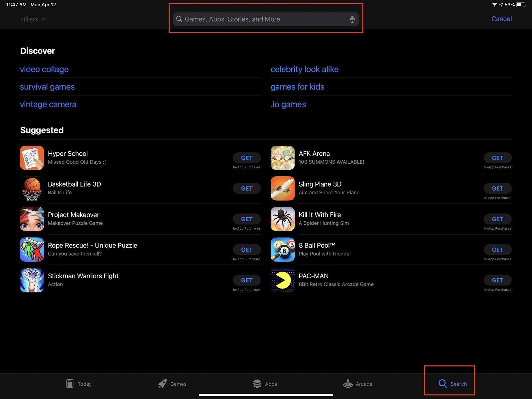Open the Sling Plane 3D title
Screen dimensions: 532x399
[x=320, y=184]
